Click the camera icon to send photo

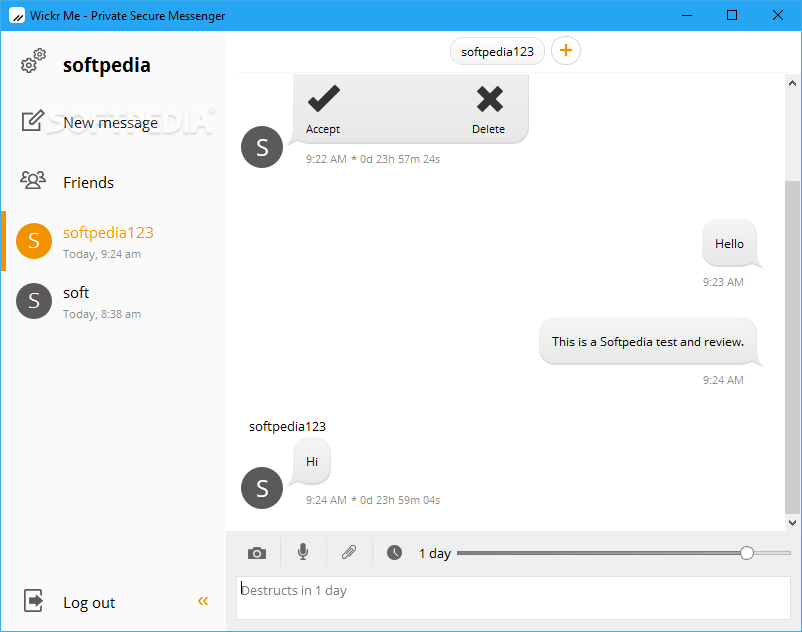coord(257,553)
